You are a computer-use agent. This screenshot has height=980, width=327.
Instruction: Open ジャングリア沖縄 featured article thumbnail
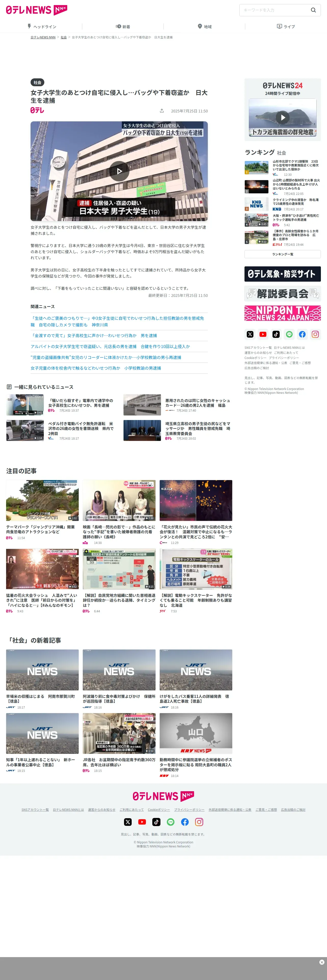tap(42, 500)
